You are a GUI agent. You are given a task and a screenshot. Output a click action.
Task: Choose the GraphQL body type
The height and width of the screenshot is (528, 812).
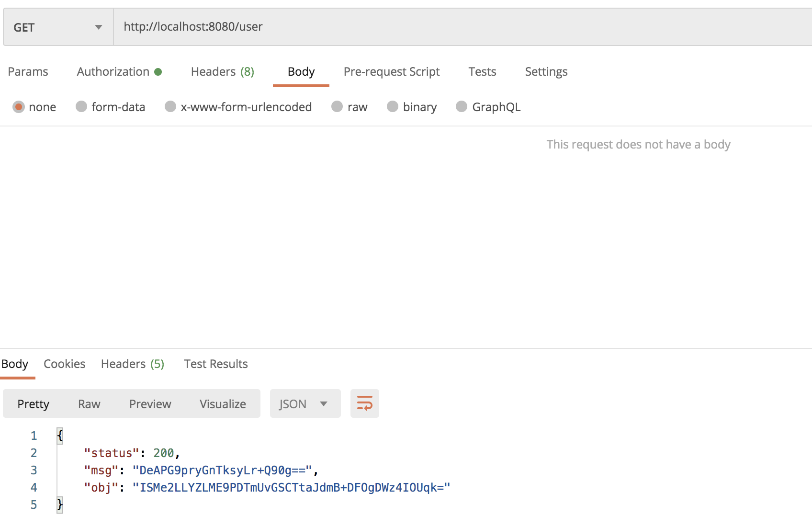(x=462, y=107)
